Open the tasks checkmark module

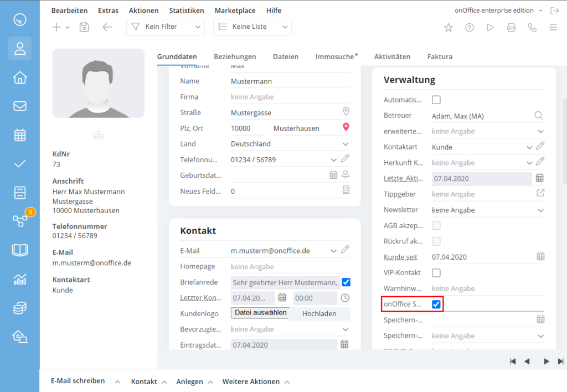[x=20, y=163]
